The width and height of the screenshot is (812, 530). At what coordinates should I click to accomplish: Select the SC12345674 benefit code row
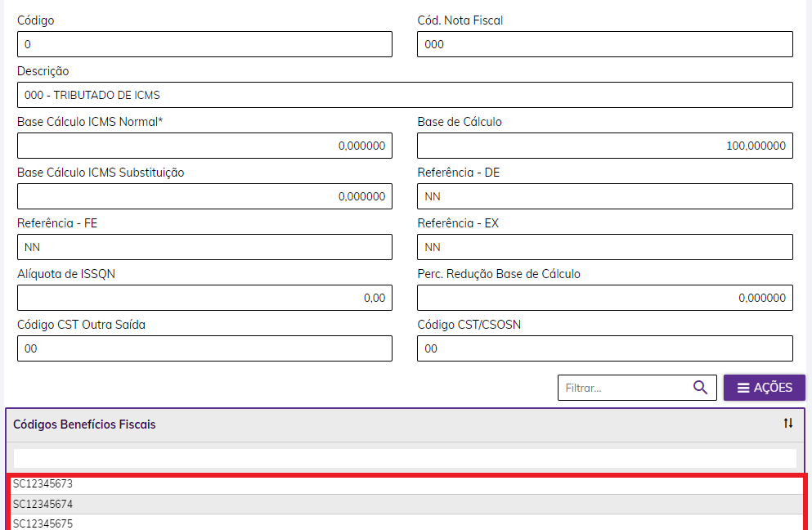(x=405, y=504)
